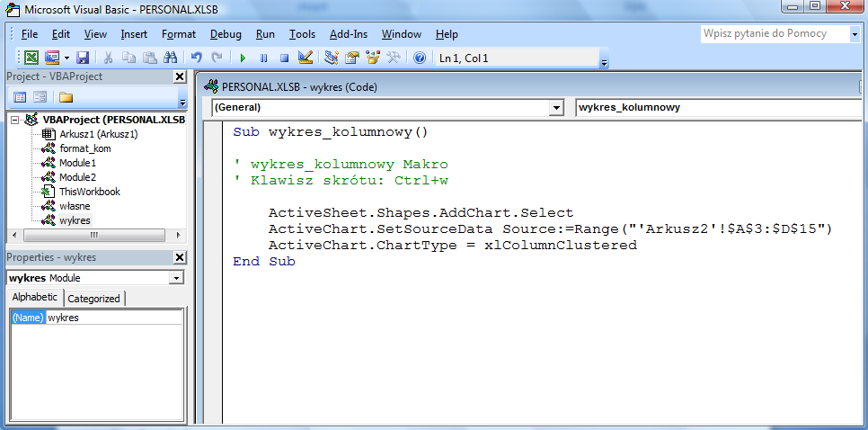Select Arkusz1 (Arkusz1) in project tree
This screenshot has height=430, width=868.
click(99, 134)
